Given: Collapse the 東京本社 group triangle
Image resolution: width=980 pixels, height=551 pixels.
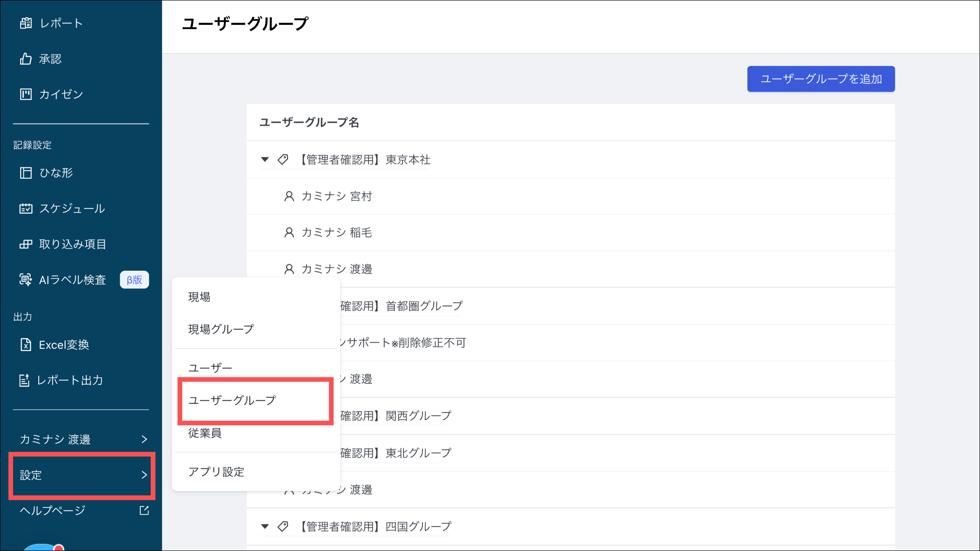Looking at the screenshot, I should coord(265,159).
